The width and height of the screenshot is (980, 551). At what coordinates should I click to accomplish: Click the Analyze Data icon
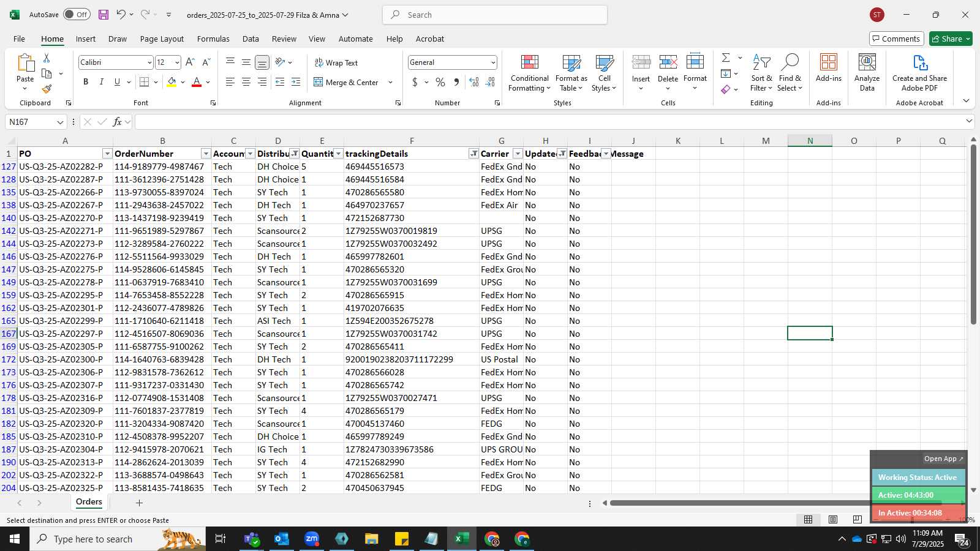click(867, 72)
